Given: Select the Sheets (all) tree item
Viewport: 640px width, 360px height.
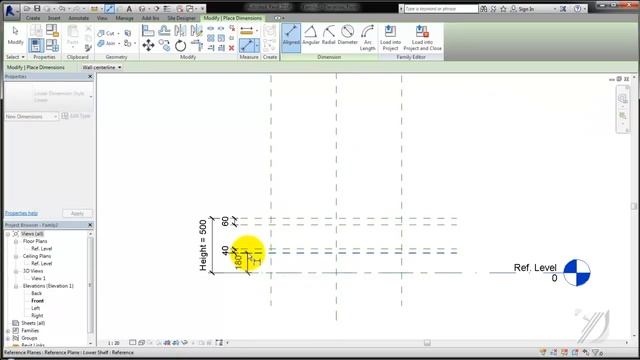Looking at the screenshot, I should [33, 323].
